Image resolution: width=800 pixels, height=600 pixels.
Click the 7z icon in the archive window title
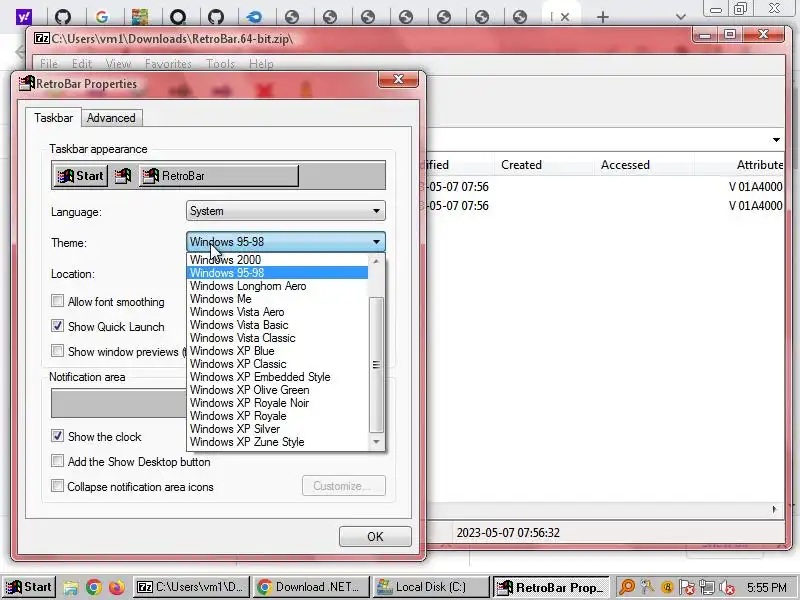click(42, 38)
